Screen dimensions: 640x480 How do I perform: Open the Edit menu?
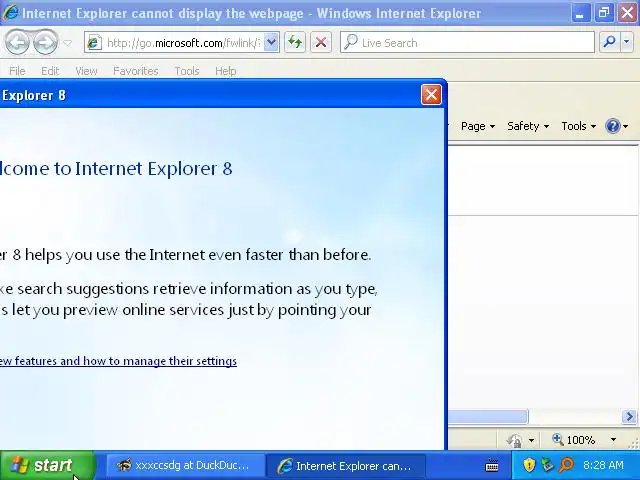point(50,71)
